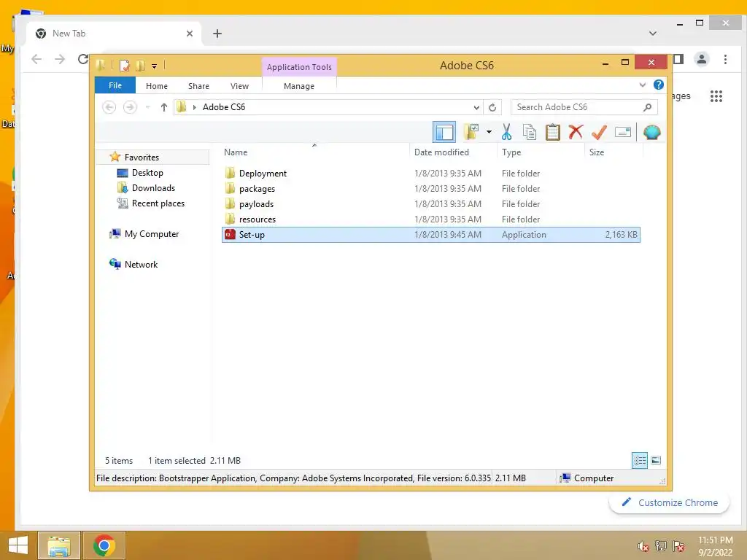The height and width of the screenshot is (560, 747).
Task: Expand the folder options dropdown arrow
Action: (x=489, y=132)
